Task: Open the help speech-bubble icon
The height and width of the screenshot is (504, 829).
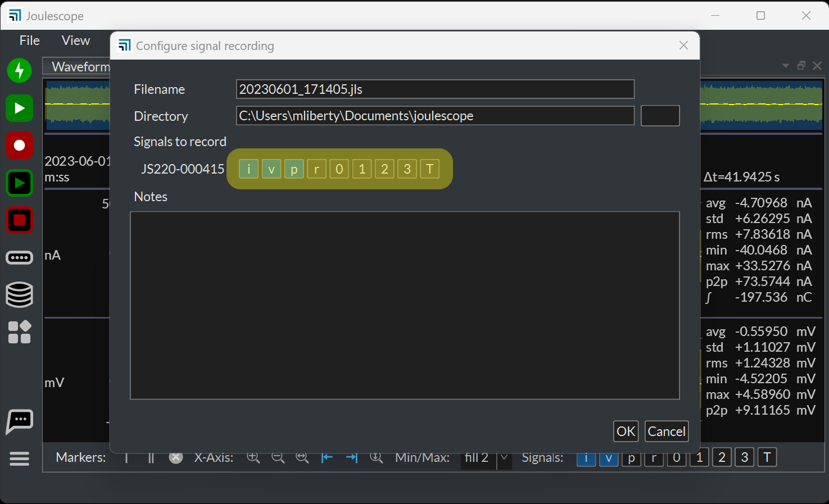Action: pyautogui.click(x=20, y=421)
